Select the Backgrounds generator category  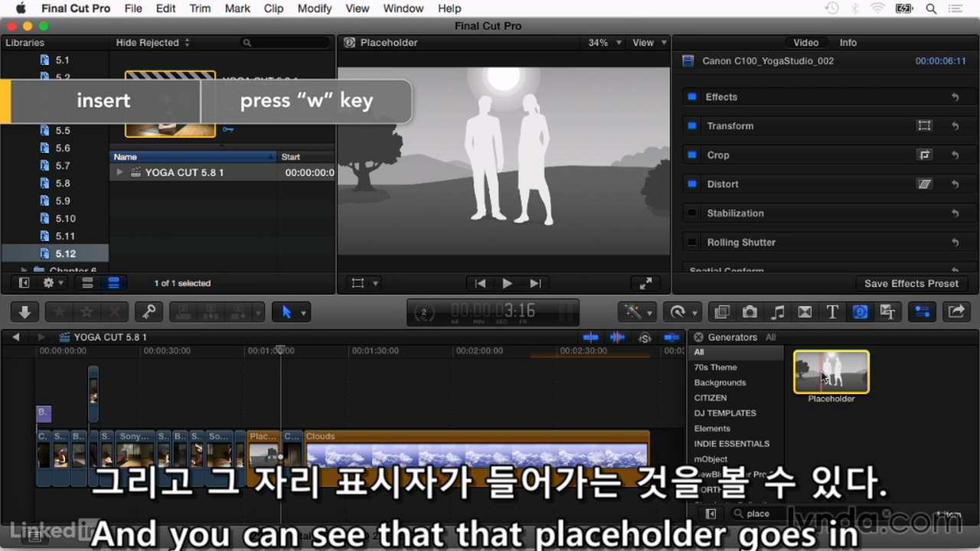tap(720, 383)
